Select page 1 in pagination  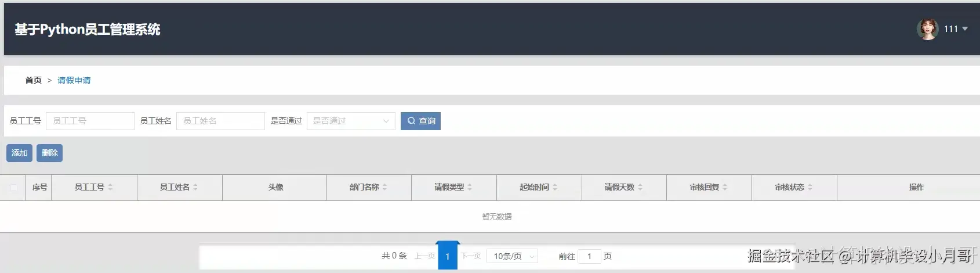(448, 256)
